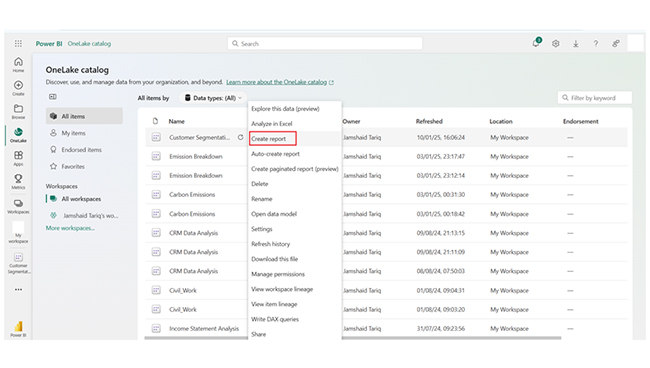Open Customer Segmentati... item
The height and width of the screenshot is (368, 650).
[199, 137]
